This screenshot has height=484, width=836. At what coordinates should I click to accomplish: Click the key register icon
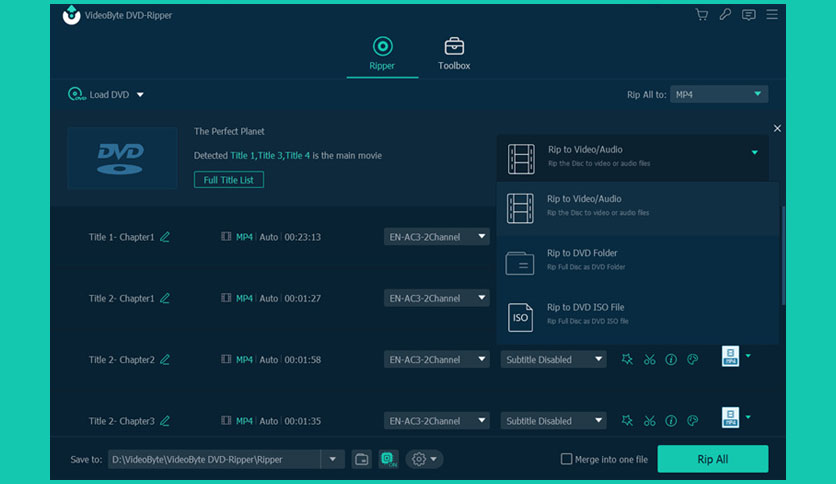pyautogui.click(x=725, y=14)
